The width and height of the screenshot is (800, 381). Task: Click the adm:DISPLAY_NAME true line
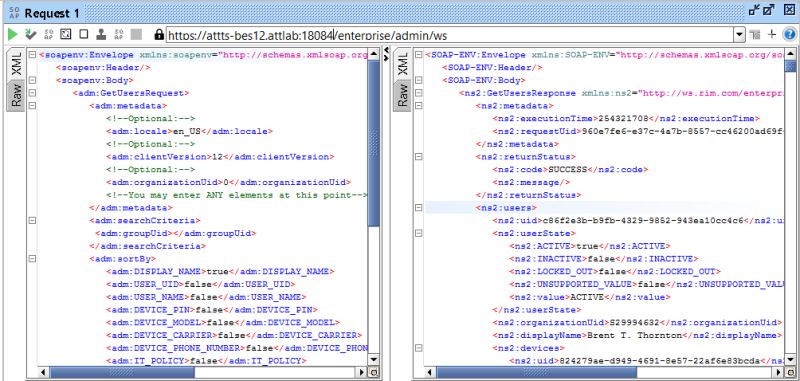(220, 271)
